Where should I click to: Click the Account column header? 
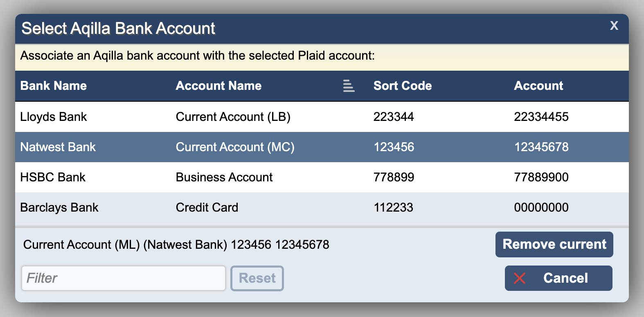[538, 86]
